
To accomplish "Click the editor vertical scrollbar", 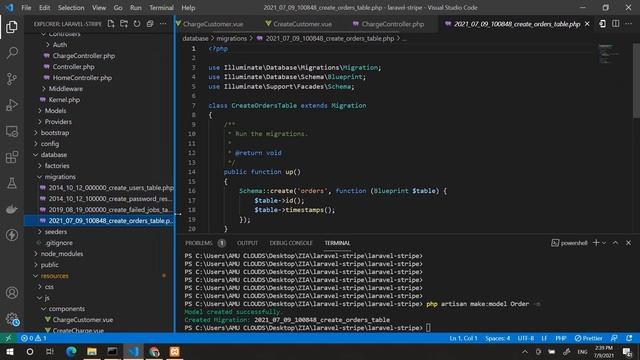I will (636, 80).
